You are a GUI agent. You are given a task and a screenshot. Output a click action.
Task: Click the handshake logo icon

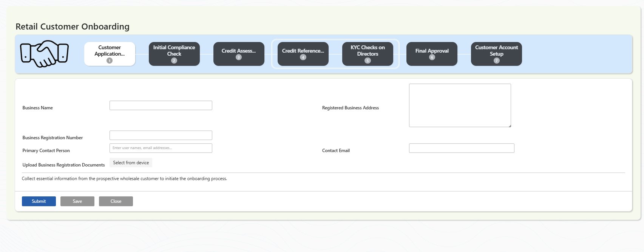click(x=44, y=54)
